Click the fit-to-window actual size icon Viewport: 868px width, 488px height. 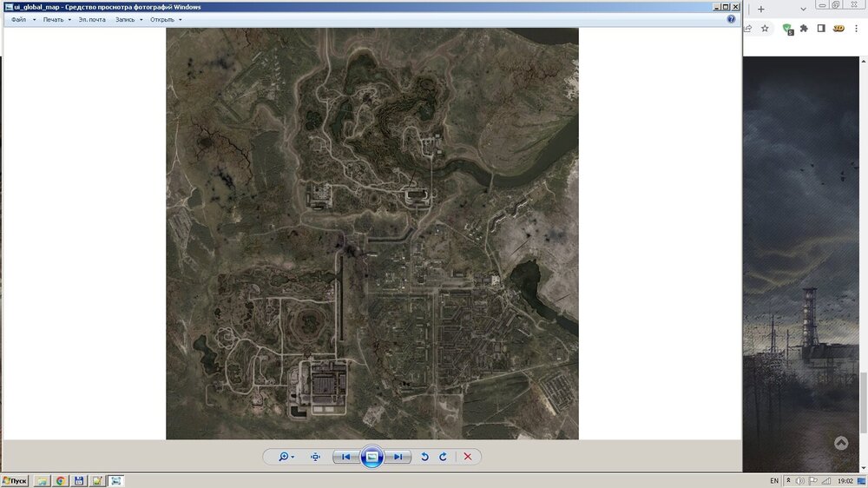pyautogui.click(x=316, y=457)
